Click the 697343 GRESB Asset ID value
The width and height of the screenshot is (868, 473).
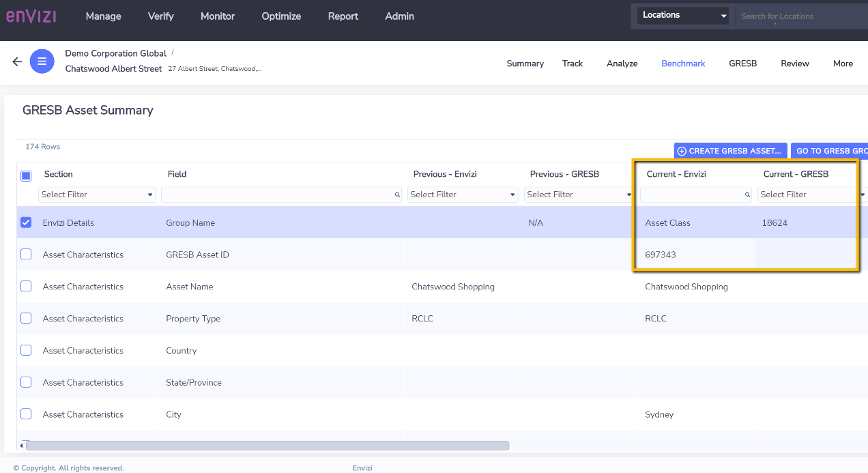pos(661,255)
